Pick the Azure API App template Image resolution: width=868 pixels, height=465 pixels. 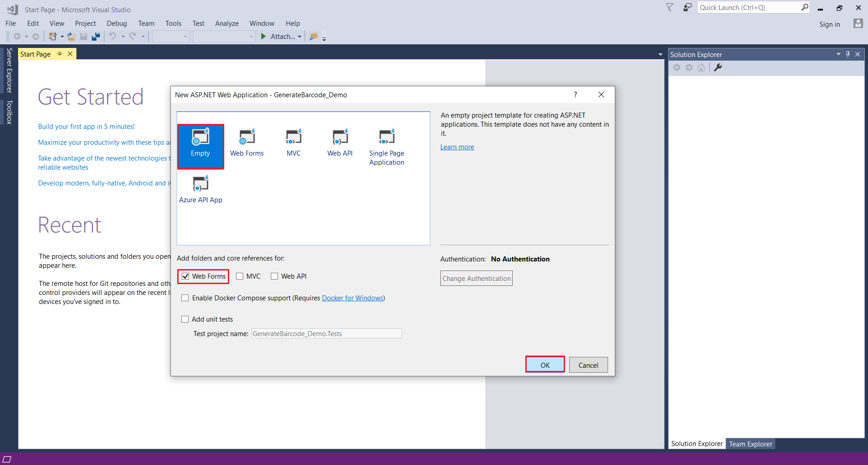coord(201,190)
